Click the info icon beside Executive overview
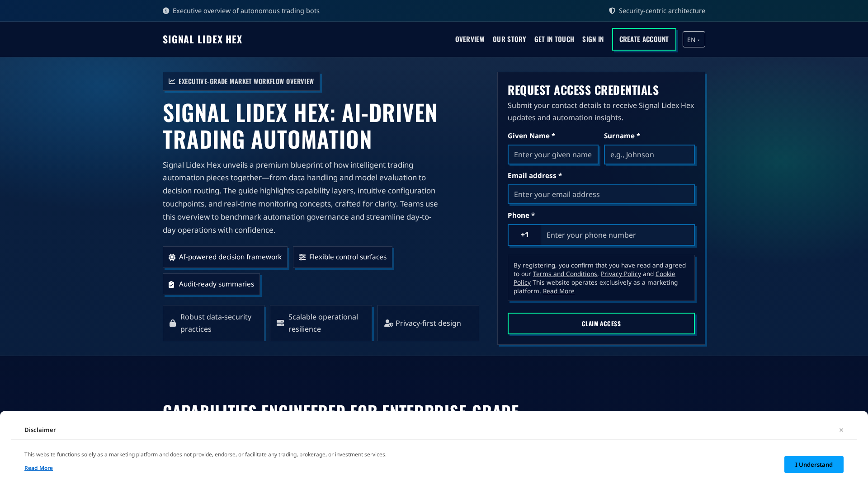 (166, 11)
